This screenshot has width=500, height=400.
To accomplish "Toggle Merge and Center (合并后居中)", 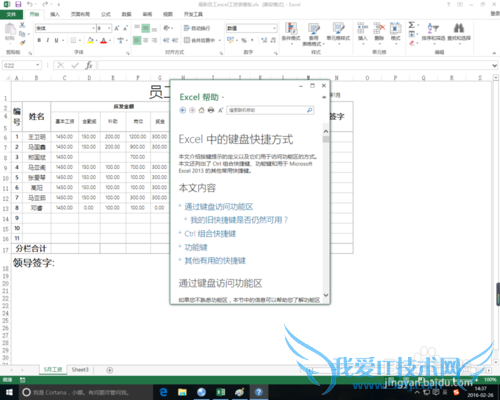I will [200, 40].
